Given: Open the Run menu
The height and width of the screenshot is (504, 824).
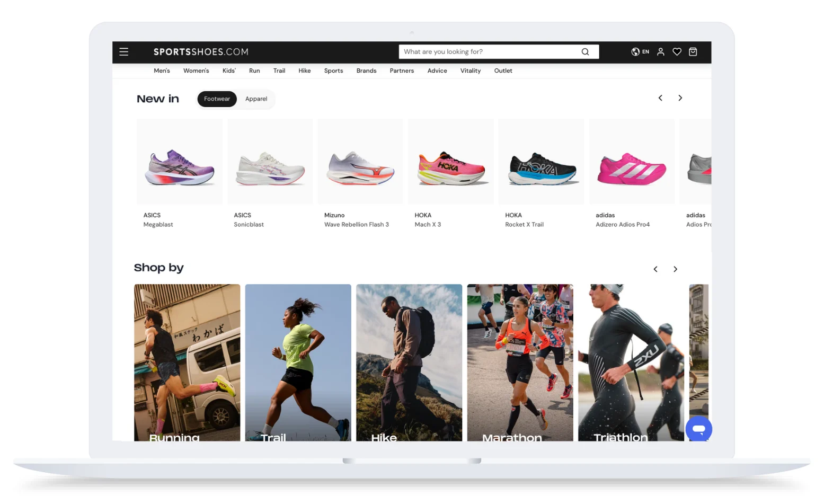Looking at the screenshot, I should (254, 70).
